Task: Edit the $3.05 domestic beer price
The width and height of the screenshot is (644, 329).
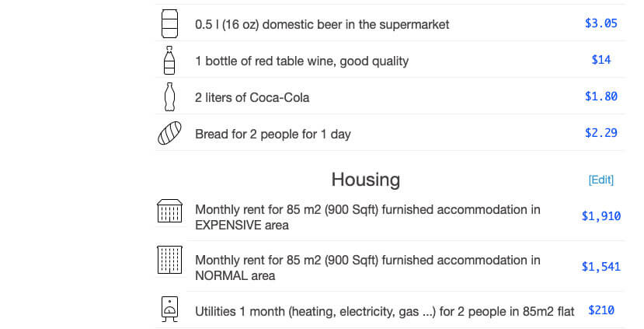Action: (600, 23)
